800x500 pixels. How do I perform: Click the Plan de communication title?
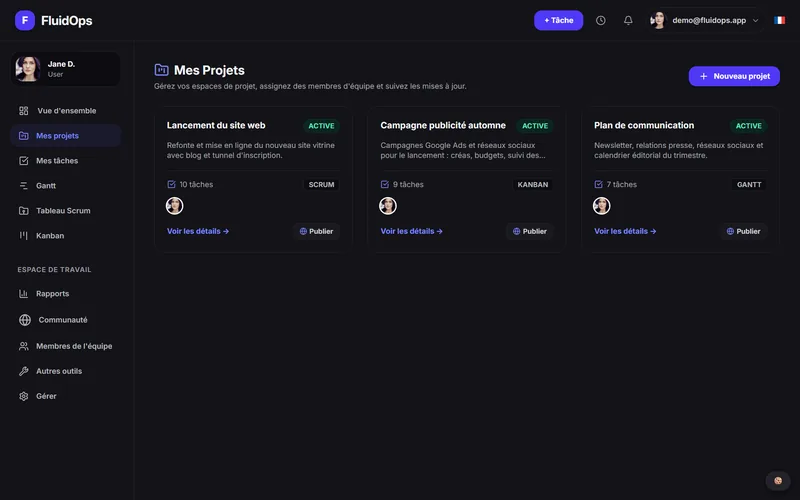(x=644, y=125)
